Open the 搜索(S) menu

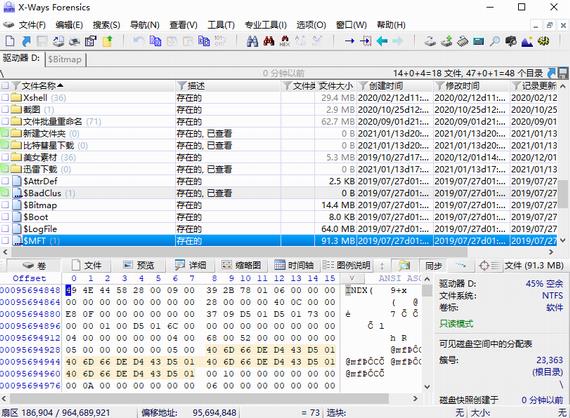coord(106,25)
